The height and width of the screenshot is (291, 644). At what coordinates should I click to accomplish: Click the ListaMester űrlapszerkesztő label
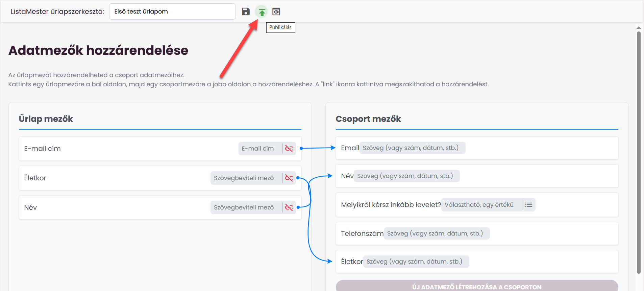pyautogui.click(x=57, y=12)
